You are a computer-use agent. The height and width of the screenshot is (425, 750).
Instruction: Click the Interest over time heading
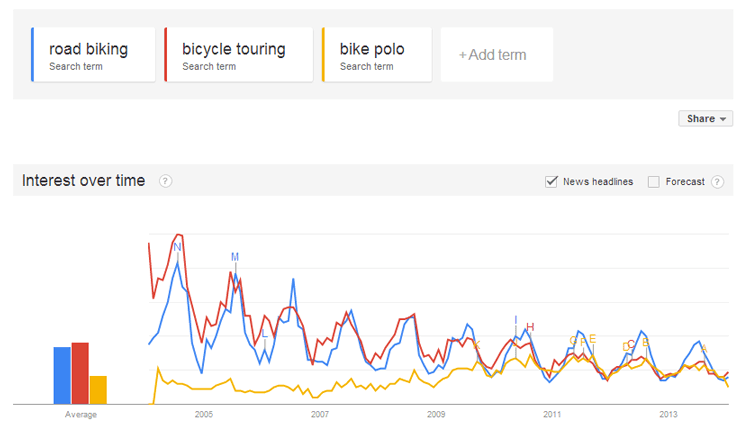84,181
